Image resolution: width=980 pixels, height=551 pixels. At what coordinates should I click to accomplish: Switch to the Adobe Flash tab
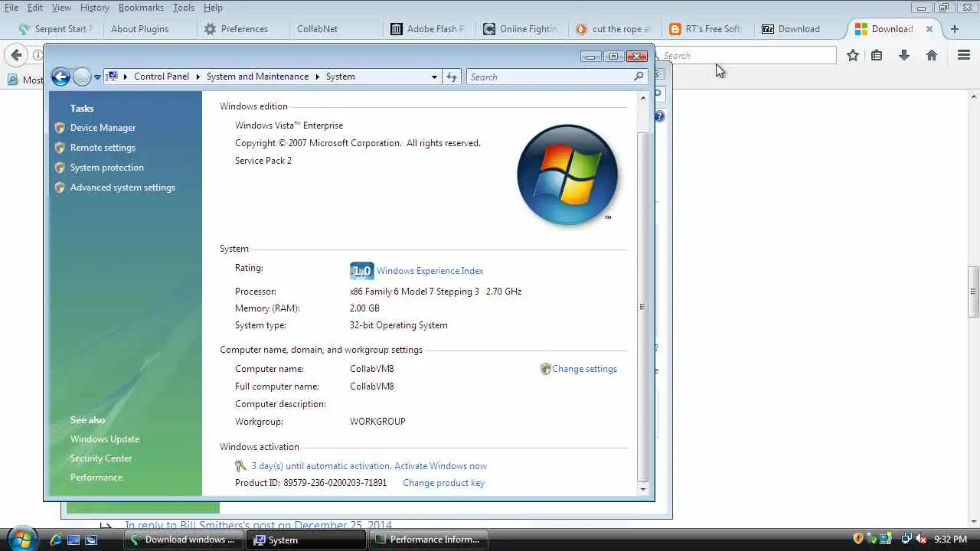pos(427,29)
